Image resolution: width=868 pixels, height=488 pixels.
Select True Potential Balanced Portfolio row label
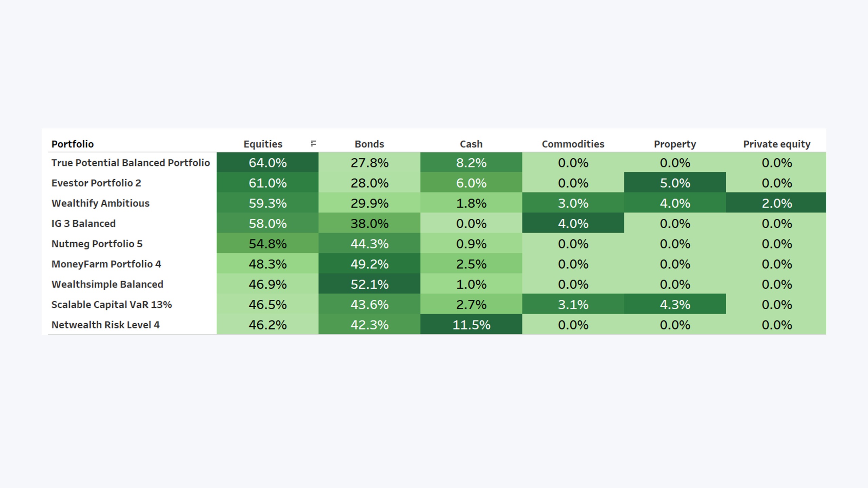[x=131, y=163]
